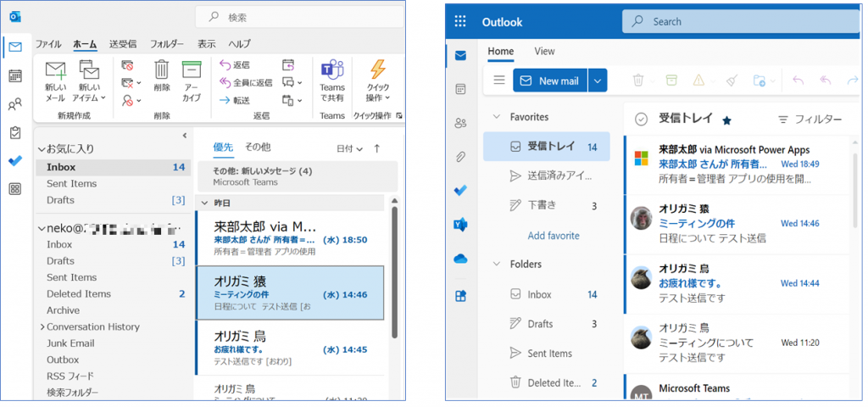The width and height of the screenshot is (868, 407).
Task: Open the 日付 sort dropdown in classic Outlook
Action: pos(350,148)
